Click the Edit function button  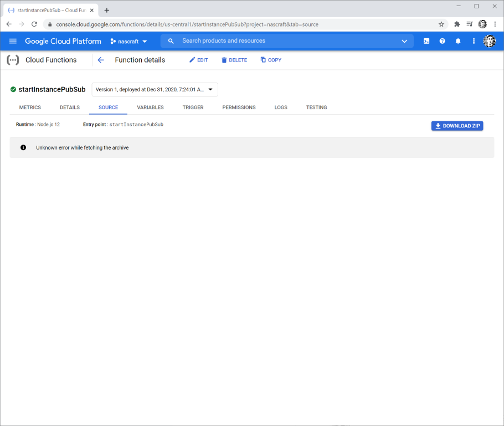199,60
